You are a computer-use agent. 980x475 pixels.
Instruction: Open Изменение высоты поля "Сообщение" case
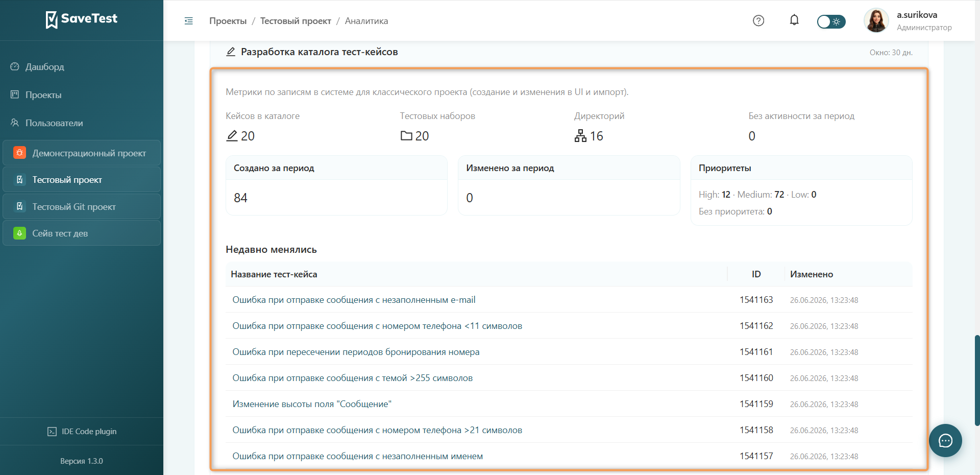click(x=312, y=404)
